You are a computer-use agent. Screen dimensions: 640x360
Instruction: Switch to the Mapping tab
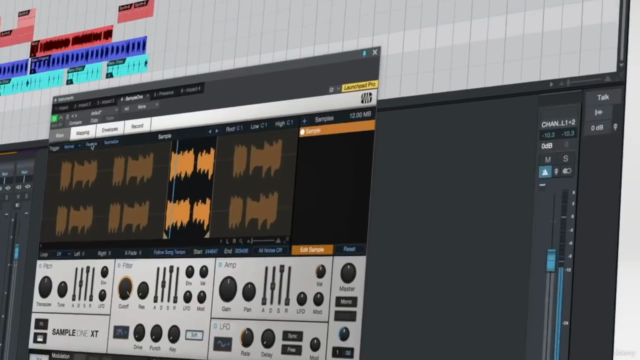pos(82,133)
